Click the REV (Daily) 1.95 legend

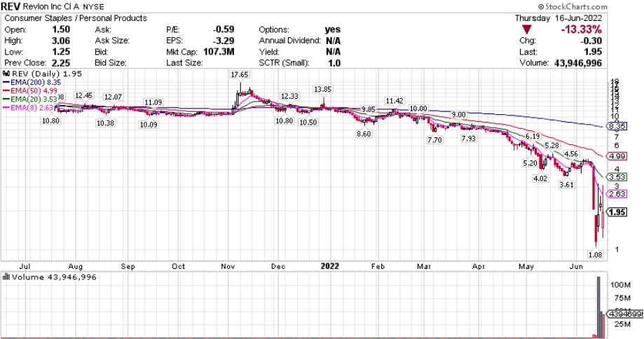pyautogui.click(x=47, y=74)
